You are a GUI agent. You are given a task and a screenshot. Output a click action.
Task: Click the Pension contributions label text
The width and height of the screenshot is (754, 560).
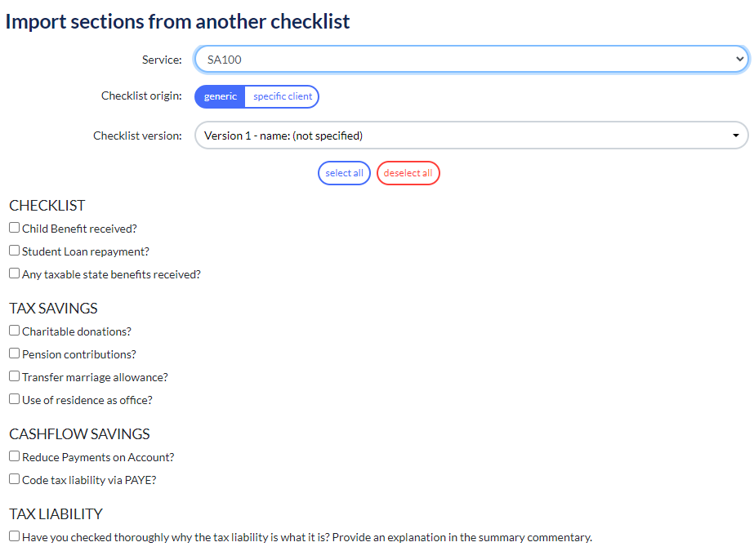coord(79,354)
